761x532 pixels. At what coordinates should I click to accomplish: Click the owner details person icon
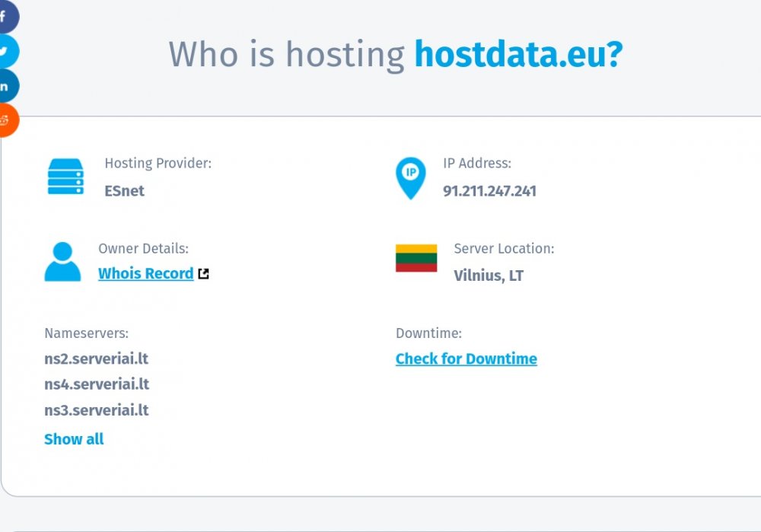click(x=62, y=263)
